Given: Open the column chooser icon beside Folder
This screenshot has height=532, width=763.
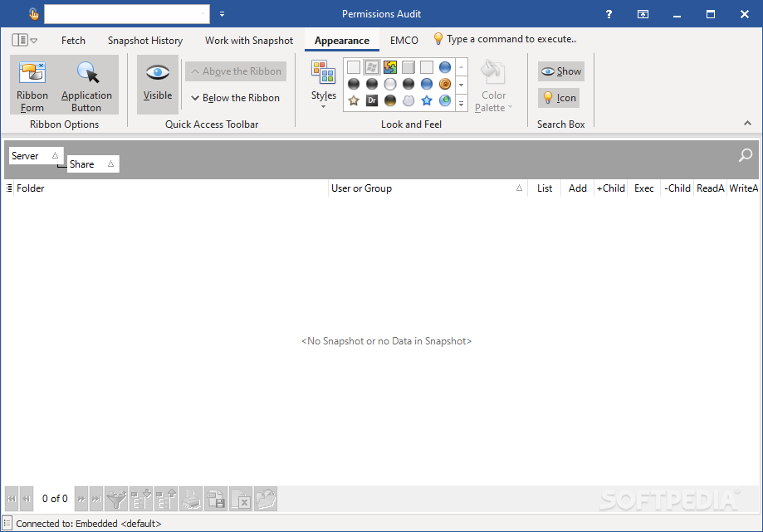Looking at the screenshot, I should coord(9,188).
